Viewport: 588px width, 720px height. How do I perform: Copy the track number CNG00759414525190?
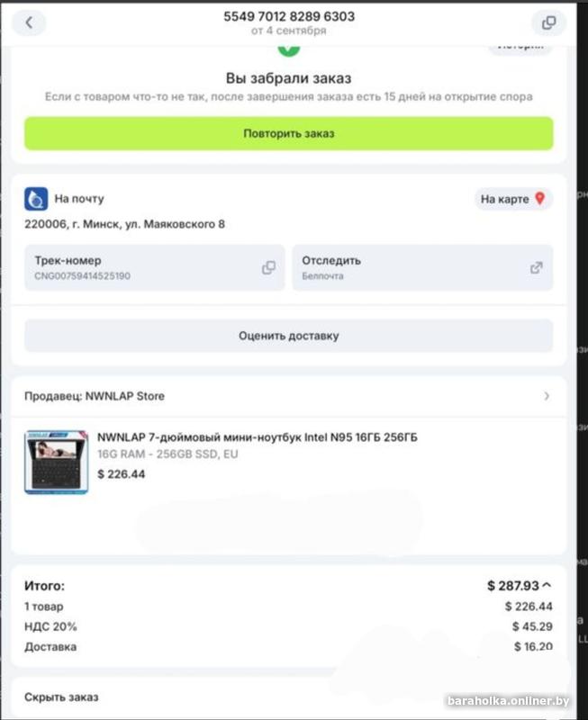[x=268, y=267]
